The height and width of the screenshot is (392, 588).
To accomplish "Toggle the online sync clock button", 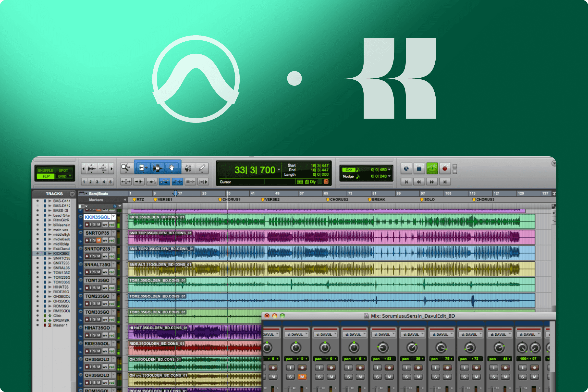I will (406, 169).
